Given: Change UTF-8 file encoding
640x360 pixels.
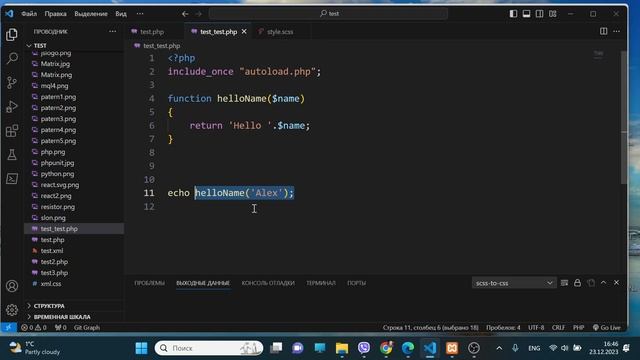Looking at the screenshot, I should pyautogui.click(x=536, y=327).
